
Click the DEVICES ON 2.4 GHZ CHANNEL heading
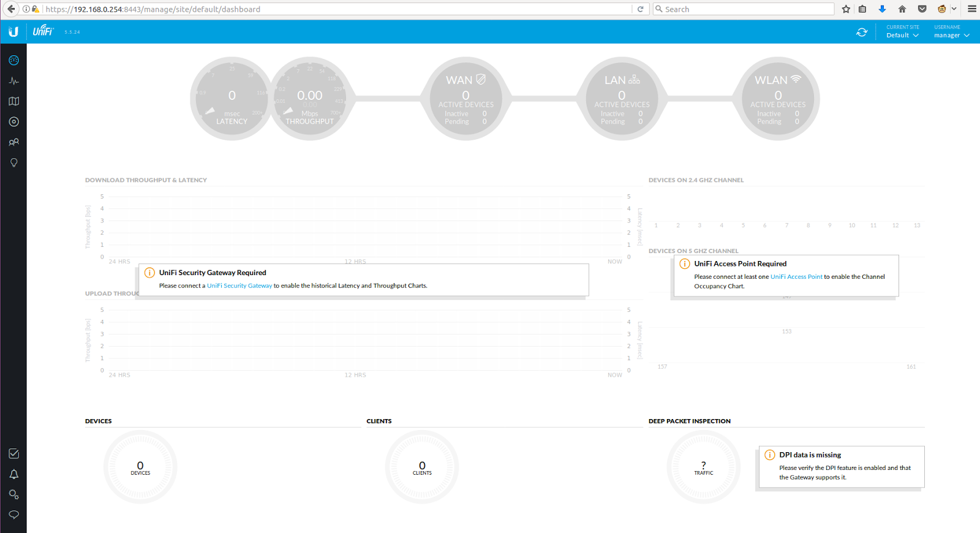coord(696,180)
